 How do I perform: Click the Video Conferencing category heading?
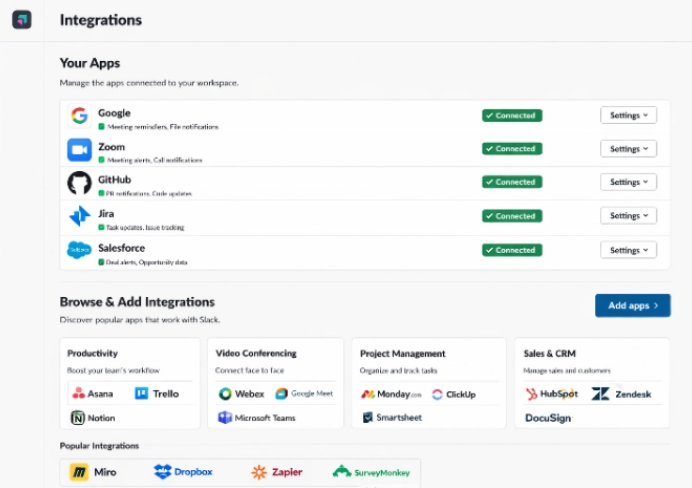(256, 353)
